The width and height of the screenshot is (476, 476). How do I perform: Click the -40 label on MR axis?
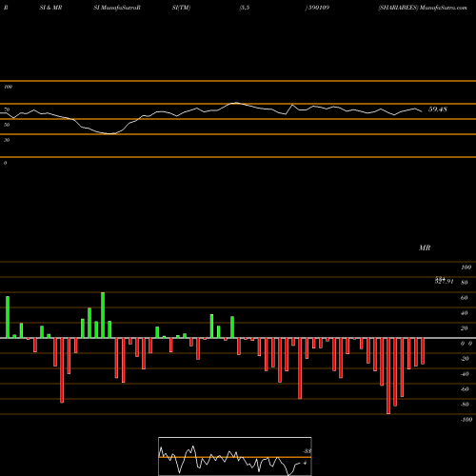pyautogui.click(x=465, y=374)
